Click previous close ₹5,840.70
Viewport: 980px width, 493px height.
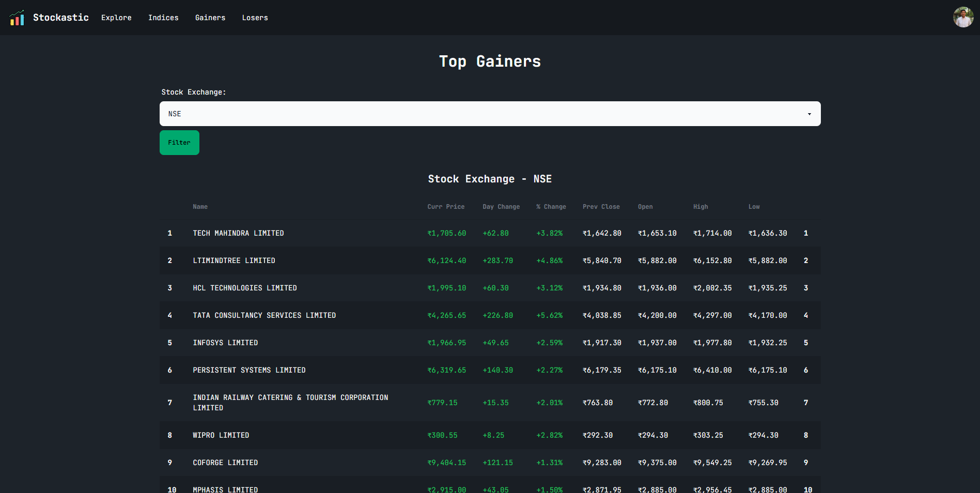click(602, 260)
